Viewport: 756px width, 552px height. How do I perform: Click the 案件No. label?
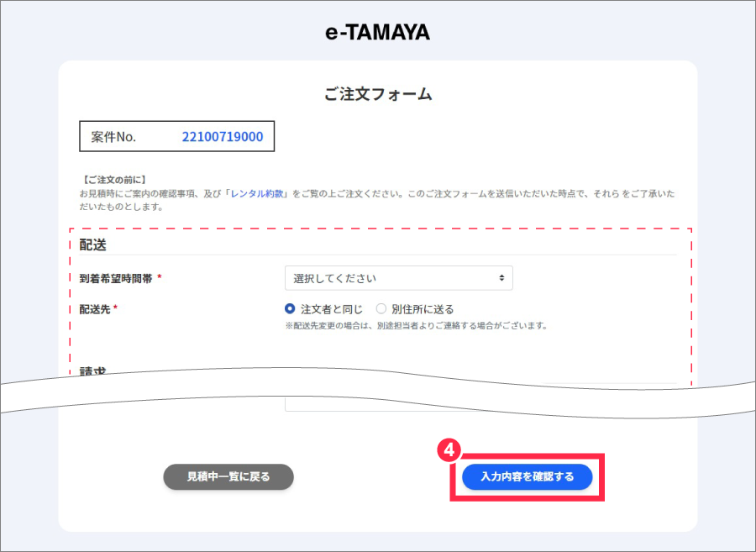[x=113, y=136]
